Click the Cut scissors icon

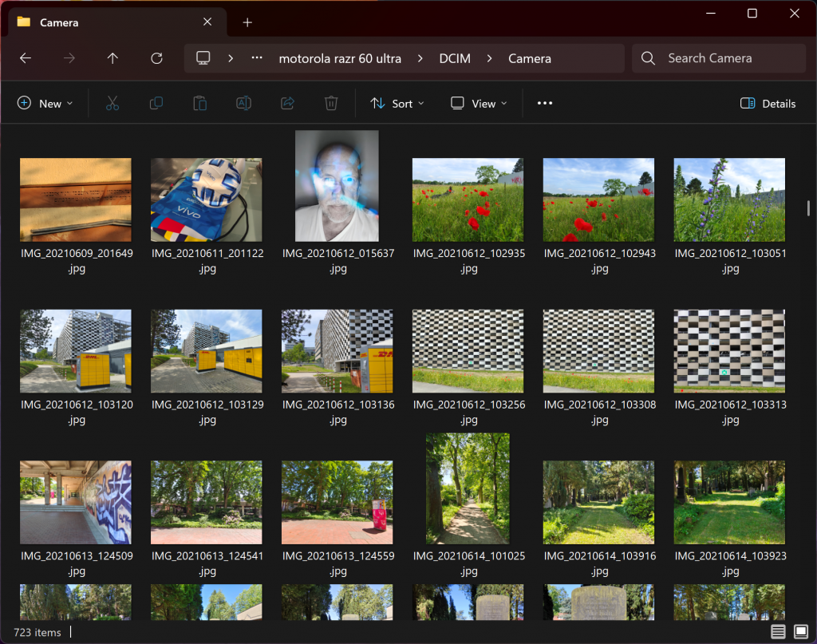(x=112, y=103)
